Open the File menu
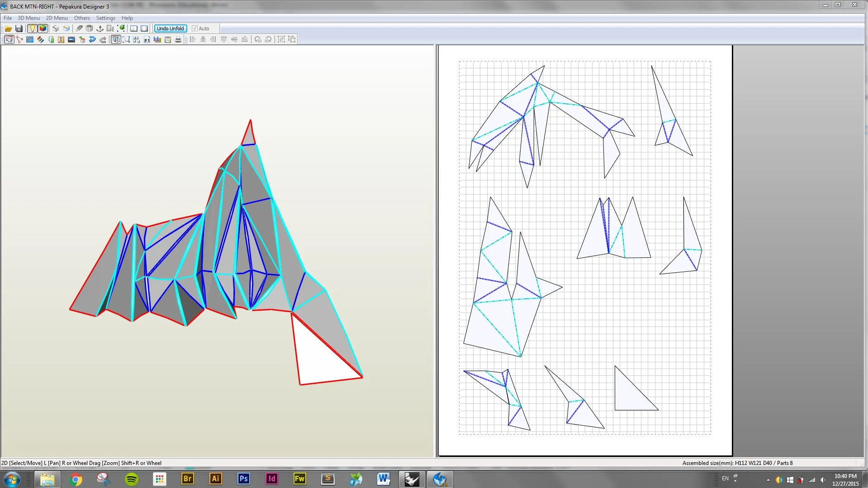868x488 pixels. click(x=8, y=18)
